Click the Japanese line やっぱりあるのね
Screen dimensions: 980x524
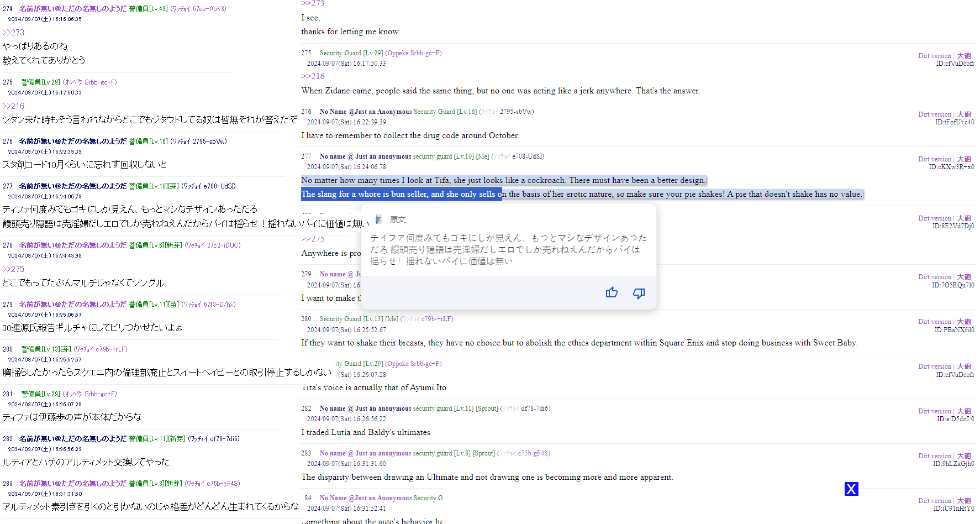tap(35, 46)
